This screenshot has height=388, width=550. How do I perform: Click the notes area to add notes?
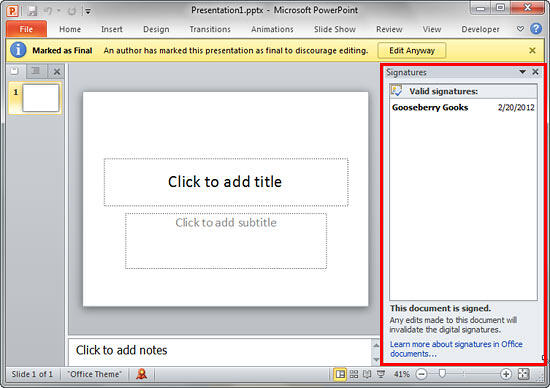click(221, 352)
